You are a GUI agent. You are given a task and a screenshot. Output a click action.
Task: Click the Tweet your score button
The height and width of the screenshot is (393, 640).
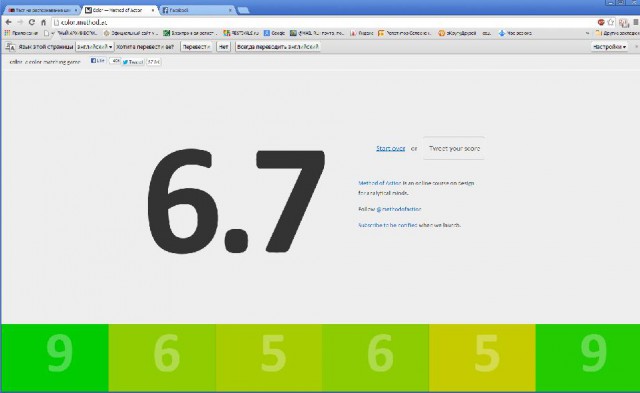(x=454, y=149)
